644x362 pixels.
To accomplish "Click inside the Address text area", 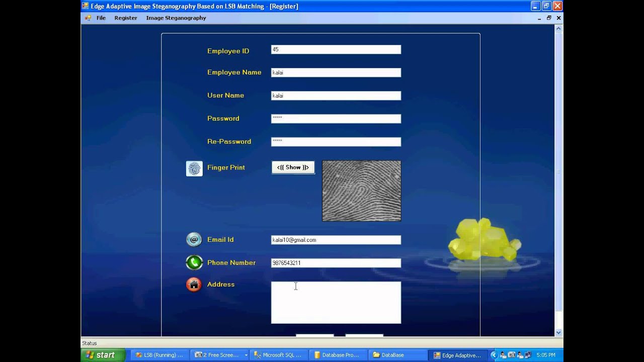I will [x=336, y=302].
